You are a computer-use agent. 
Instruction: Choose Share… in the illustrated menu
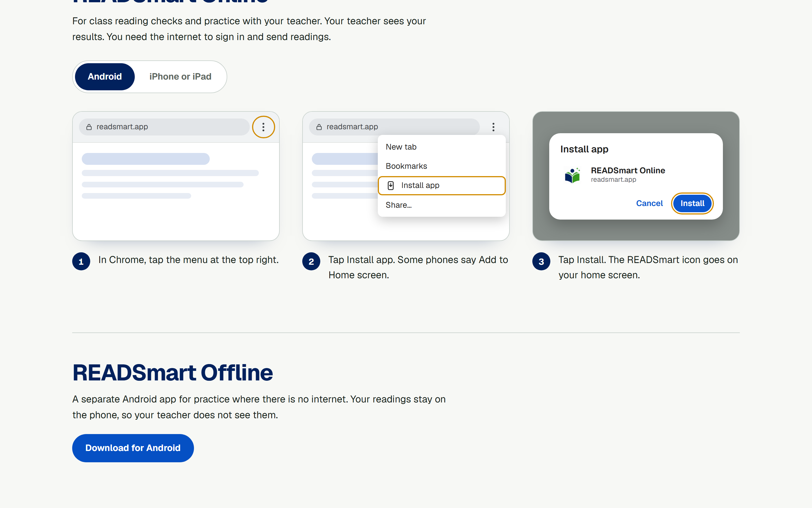442,205
